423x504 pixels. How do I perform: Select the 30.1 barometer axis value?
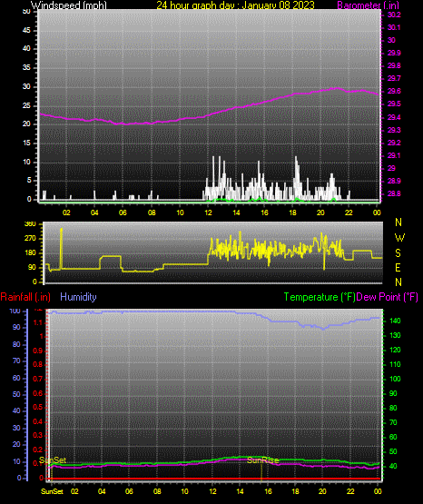click(x=394, y=27)
